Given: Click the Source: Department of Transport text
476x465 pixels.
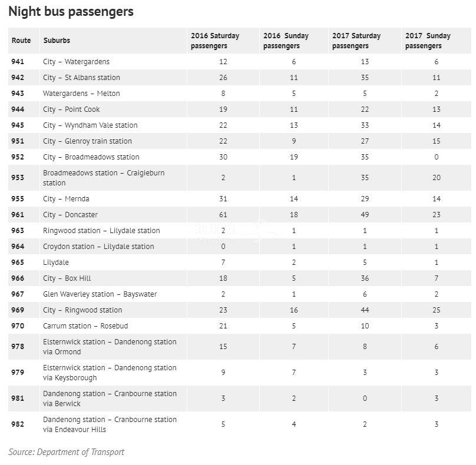Looking at the screenshot, I should pos(66,452).
